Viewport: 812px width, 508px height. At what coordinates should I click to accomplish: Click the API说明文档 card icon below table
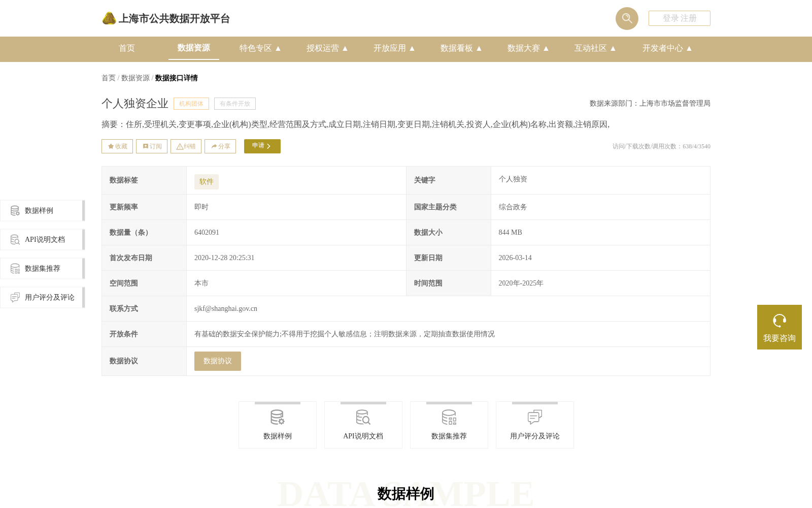[363, 417]
